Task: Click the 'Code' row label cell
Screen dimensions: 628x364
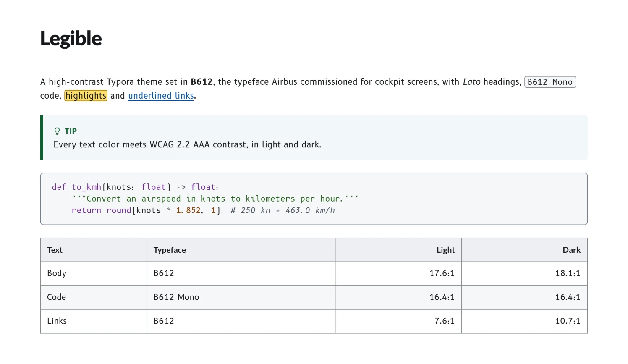Action: [94, 298]
